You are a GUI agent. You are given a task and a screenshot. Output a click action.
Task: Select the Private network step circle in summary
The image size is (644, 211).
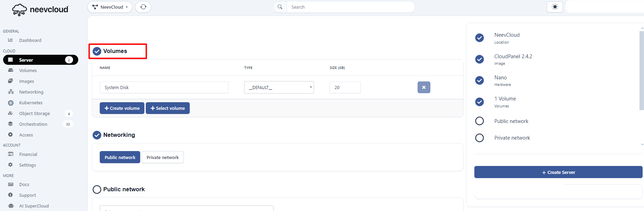tap(480, 138)
